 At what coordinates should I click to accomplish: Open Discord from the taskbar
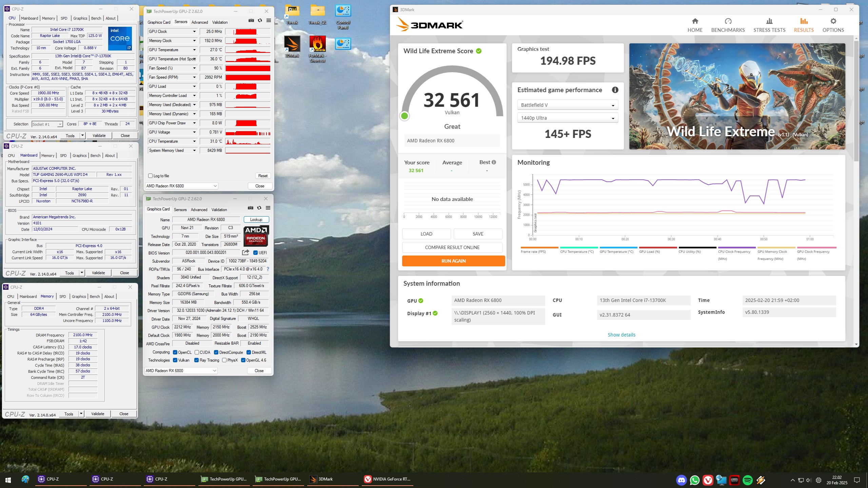tap(681, 480)
